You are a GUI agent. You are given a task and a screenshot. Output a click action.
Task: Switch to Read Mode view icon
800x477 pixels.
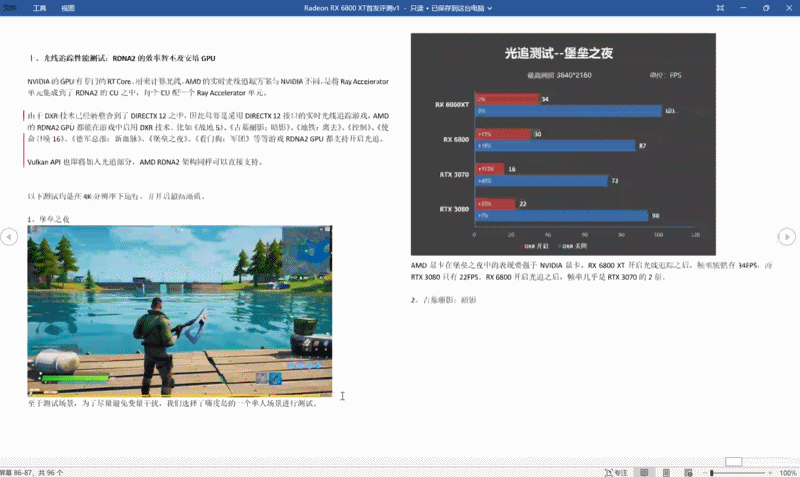[644, 472]
